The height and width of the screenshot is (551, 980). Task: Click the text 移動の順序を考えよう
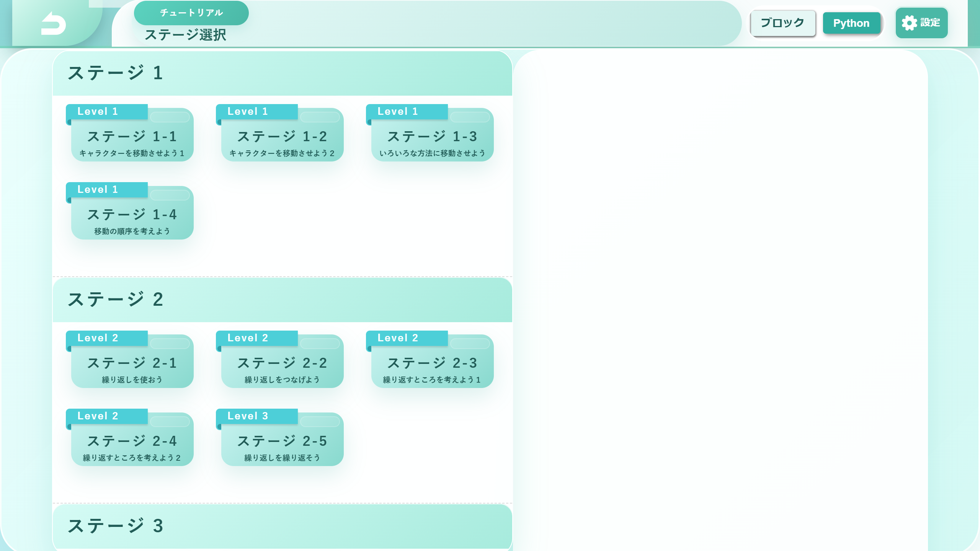pyautogui.click(x=132, y=231)
